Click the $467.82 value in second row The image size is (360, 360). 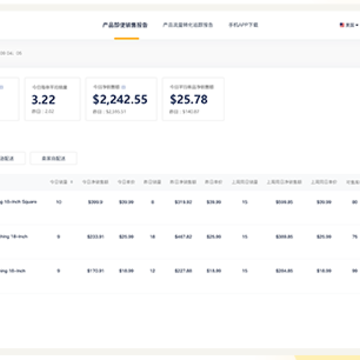click(x=183, y=237)
